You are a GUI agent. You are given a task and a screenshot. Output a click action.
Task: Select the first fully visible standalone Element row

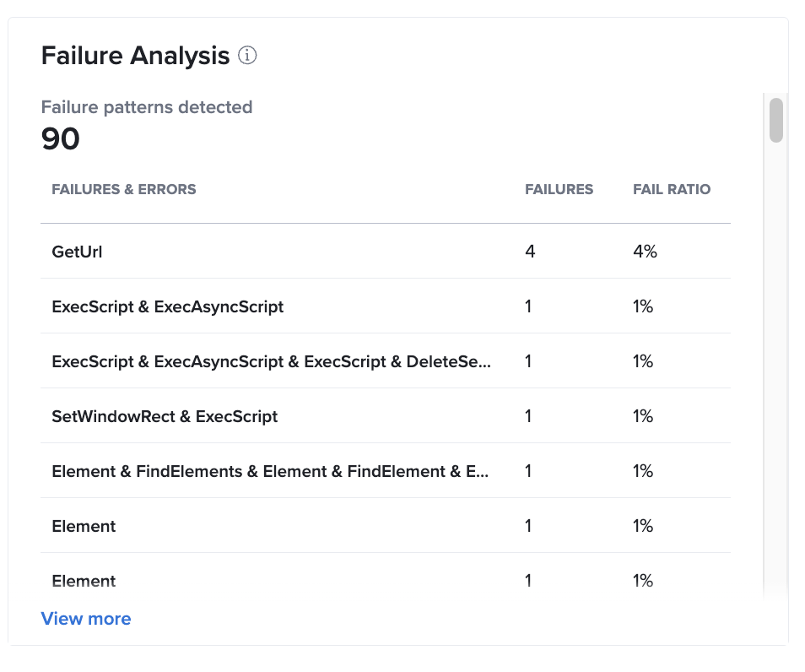tap(84, 526)
